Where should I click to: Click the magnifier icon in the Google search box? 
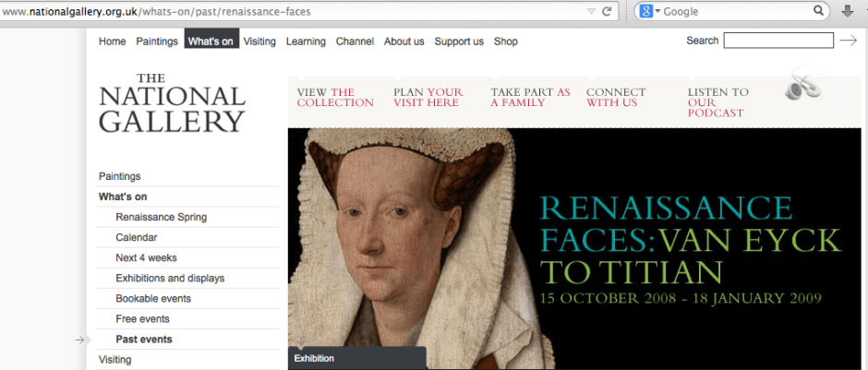click(x=818, y=10)
